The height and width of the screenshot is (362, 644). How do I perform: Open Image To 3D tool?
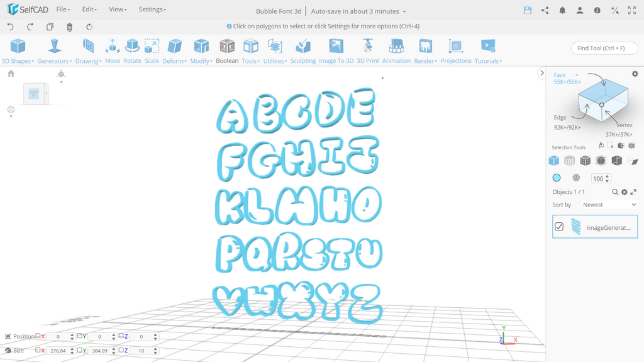pos(336,51)
